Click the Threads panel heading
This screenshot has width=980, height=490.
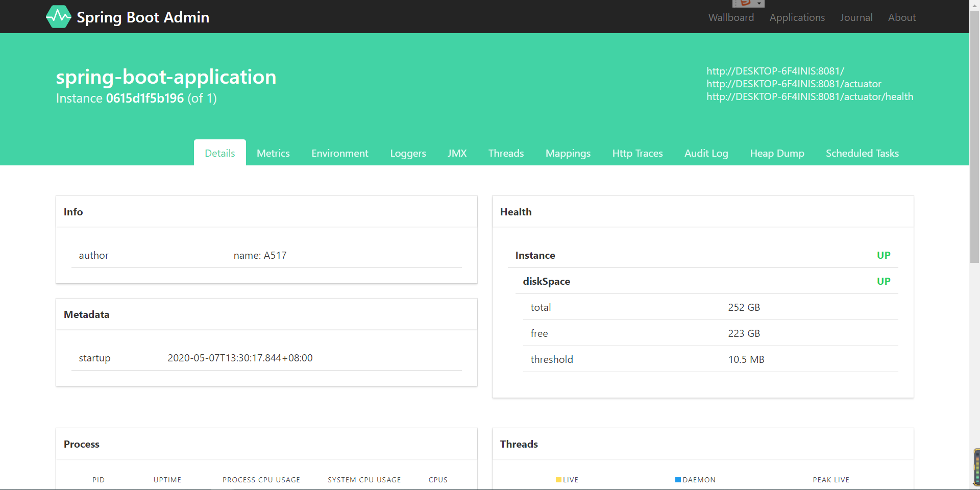click(x=519, y=444)
